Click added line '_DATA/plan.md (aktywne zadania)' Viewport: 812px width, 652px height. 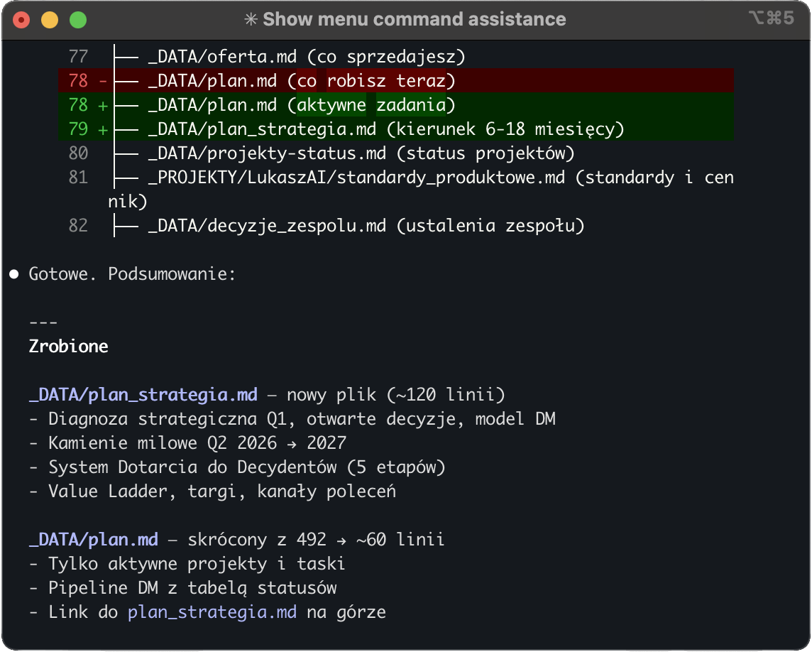click(x=302, y=105)
